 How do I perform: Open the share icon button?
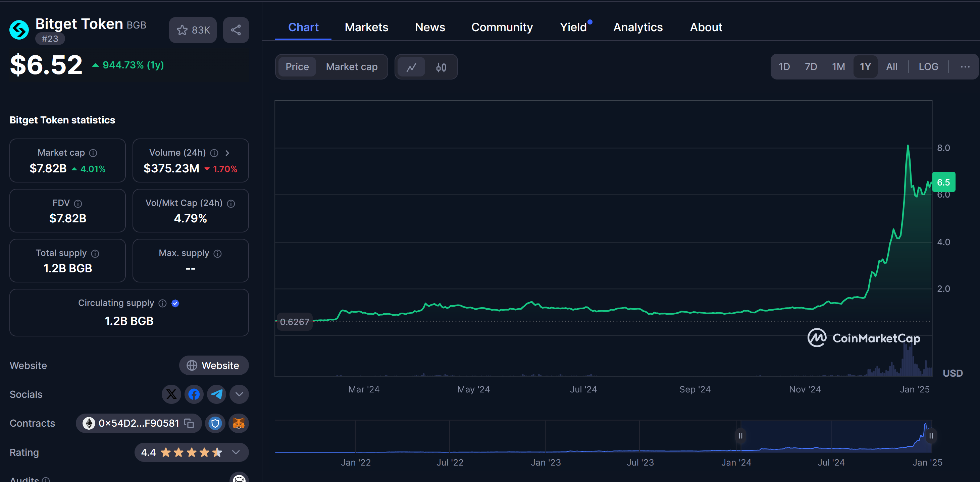click(x=236, y=30)
